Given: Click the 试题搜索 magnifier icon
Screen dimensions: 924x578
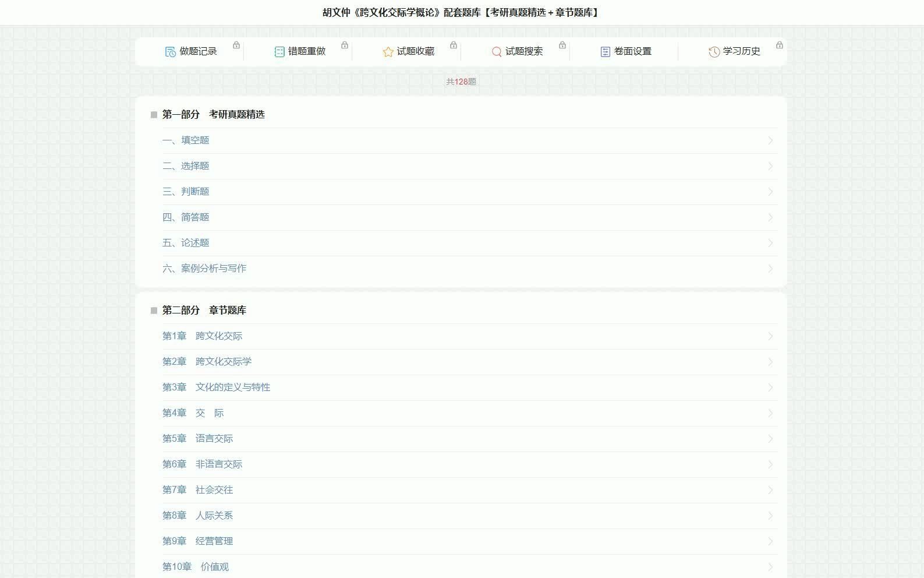Looking at the screenshot, I should pyautogui.click(x=497, y=52).
